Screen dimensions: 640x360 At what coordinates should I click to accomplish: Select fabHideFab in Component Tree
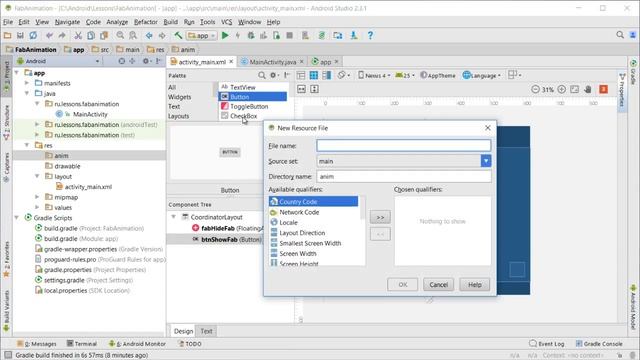[218, 228]
